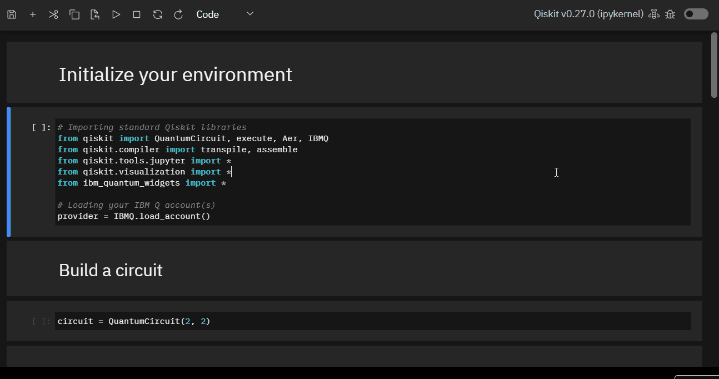Paste cell from clipboard using the toolbar icon
The image size is (719, 379).
[x=95, y=15]
